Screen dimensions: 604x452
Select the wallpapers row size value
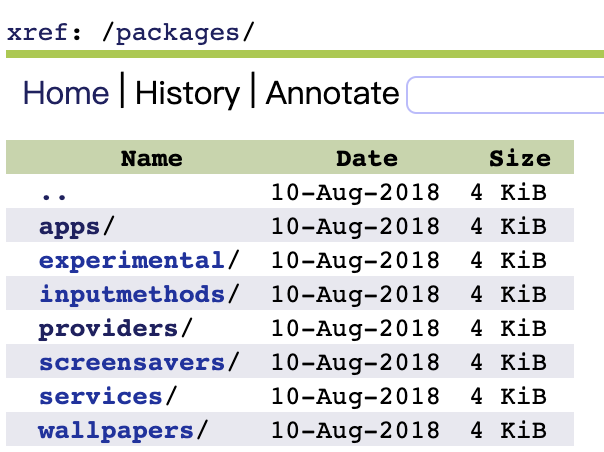(x=508, y=431)
